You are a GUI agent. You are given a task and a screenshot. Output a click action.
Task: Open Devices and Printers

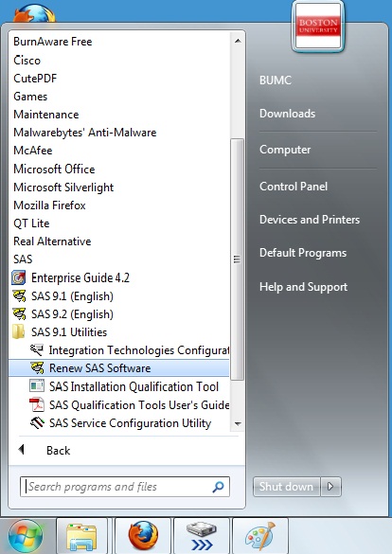[x=310, y=220]
